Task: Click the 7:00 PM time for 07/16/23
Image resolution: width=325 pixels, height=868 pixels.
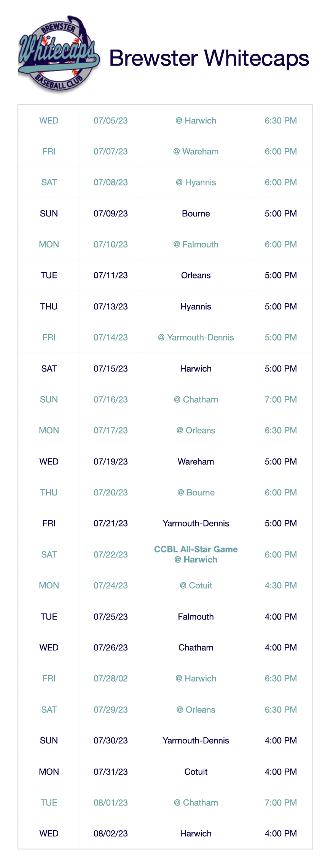Action: tap(281, 400)
